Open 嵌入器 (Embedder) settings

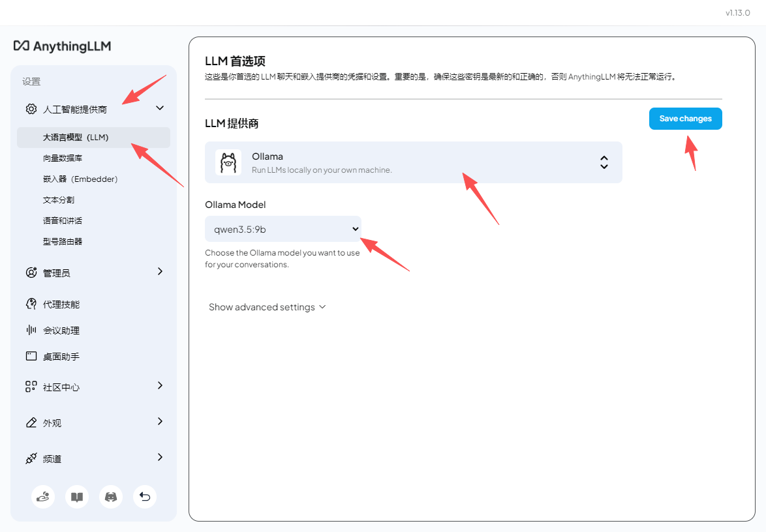(x=80, y=179)
